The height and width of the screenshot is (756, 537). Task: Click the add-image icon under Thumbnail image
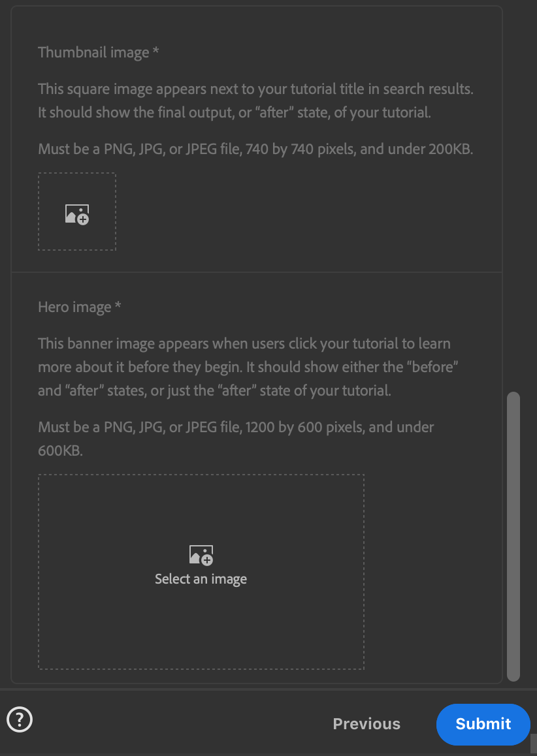click(77, 214)
